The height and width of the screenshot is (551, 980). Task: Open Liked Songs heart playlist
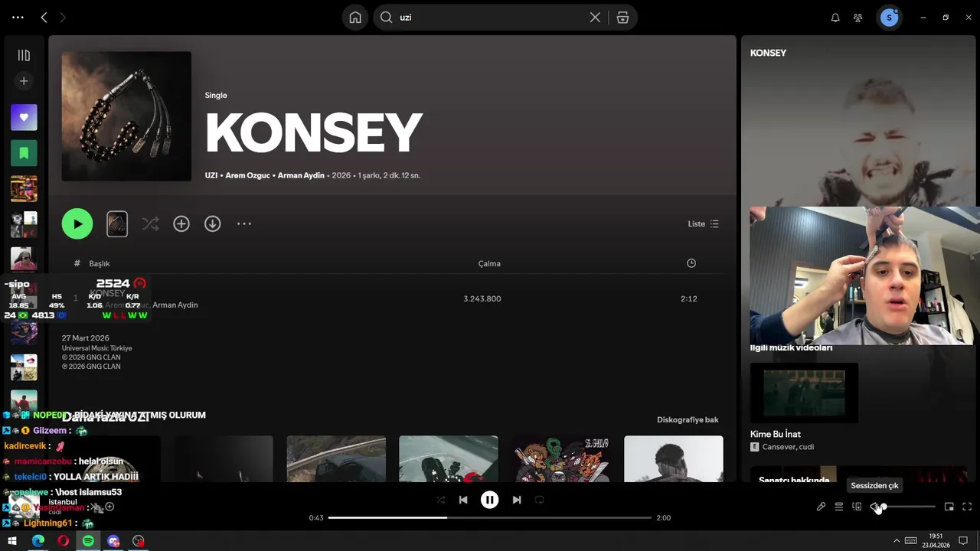pyautogui.click(x=24, y=117)
